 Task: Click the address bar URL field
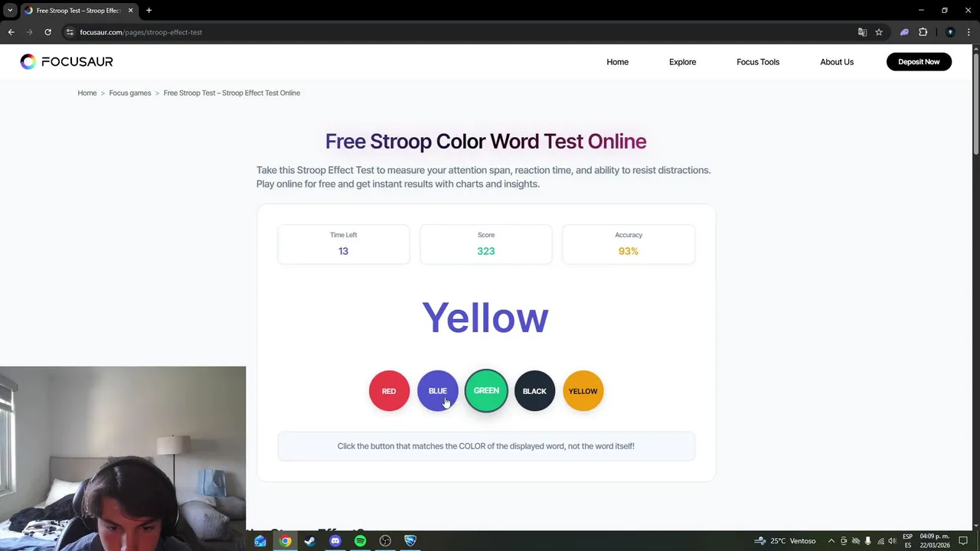(x=459, y=32)
